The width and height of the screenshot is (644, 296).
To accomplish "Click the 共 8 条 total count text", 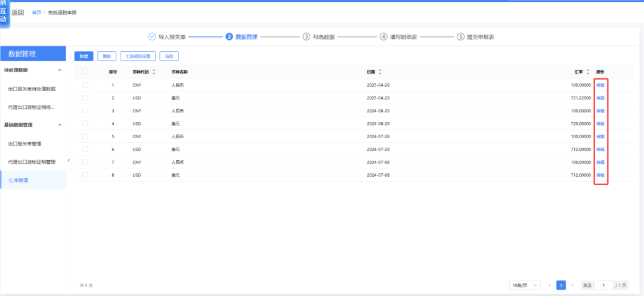I will 86,285.
